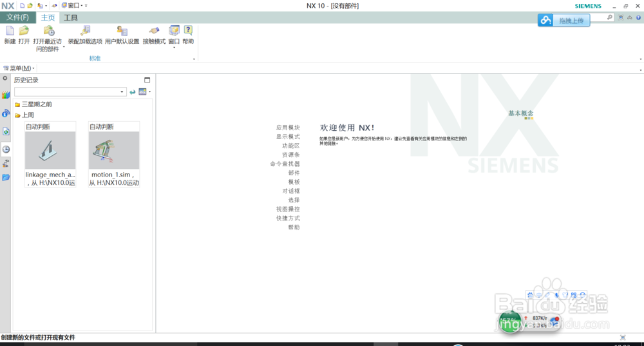Open user defaults dropdown arrow in title bar
This screenshot has width=644, height=346.
46,6
